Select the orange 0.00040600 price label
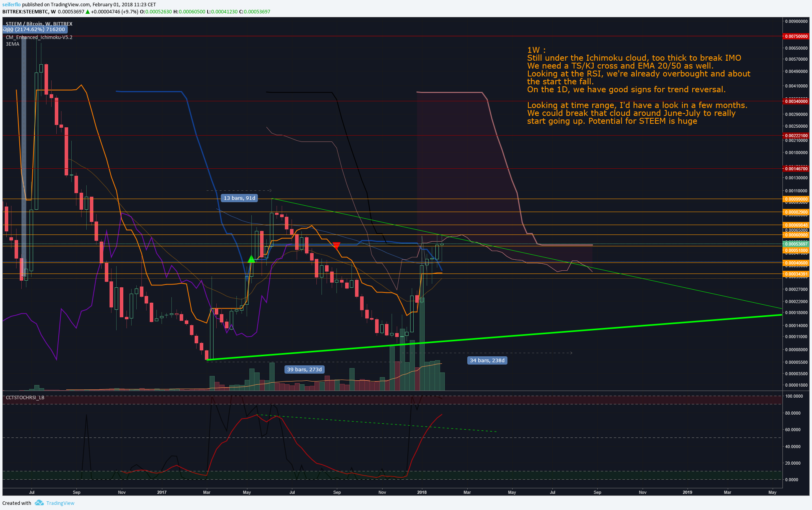This screenshot has width=812, height=510. (x=796, y=263)
